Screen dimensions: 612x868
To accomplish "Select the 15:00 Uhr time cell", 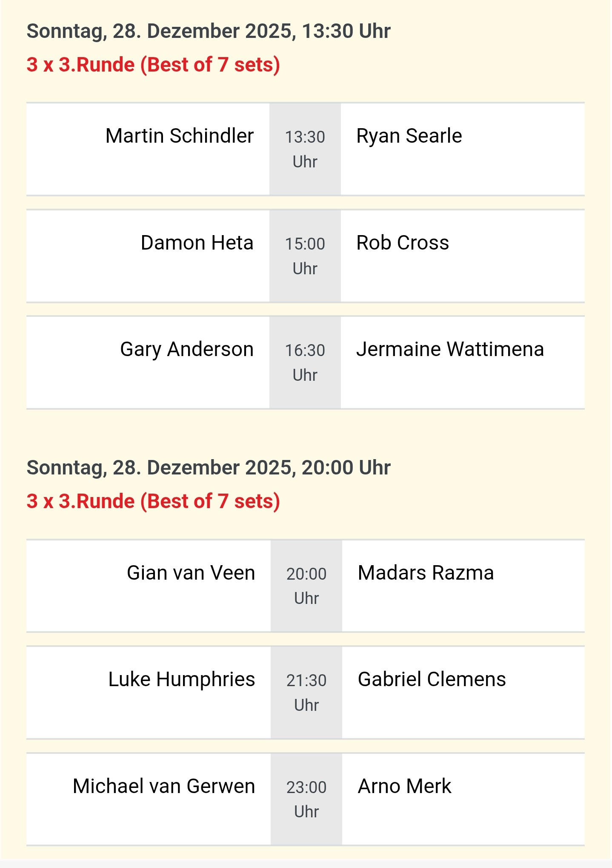I will point(305,256).
